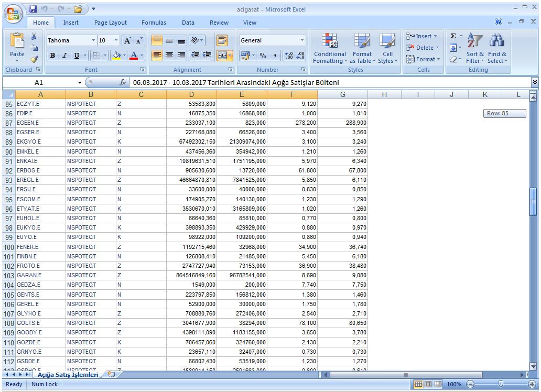The width and height of the screenshot is (541, 392).
Task: Apply comma style format
Action: pyautogui.click(x=275, y=55)
